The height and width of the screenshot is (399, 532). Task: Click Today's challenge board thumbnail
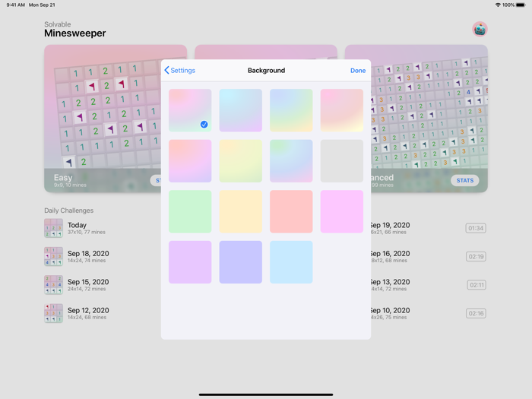point(53,228)
